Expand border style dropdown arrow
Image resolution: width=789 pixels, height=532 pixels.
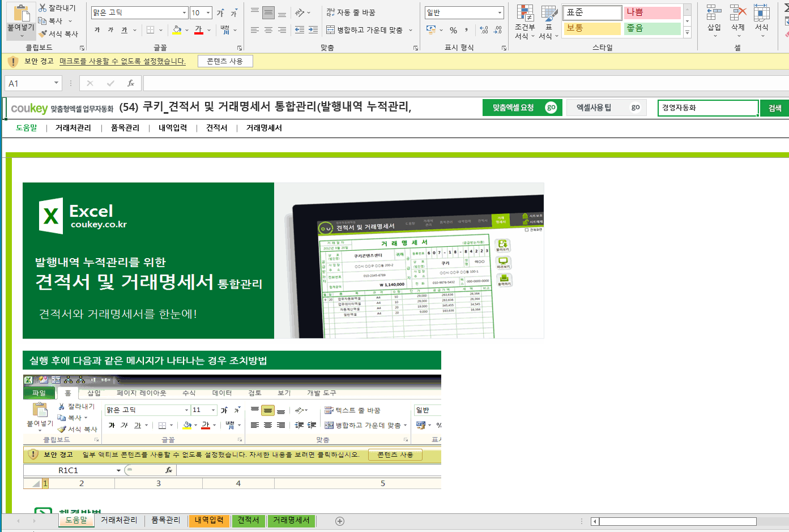pyautogui.click(x=161, y=30)
